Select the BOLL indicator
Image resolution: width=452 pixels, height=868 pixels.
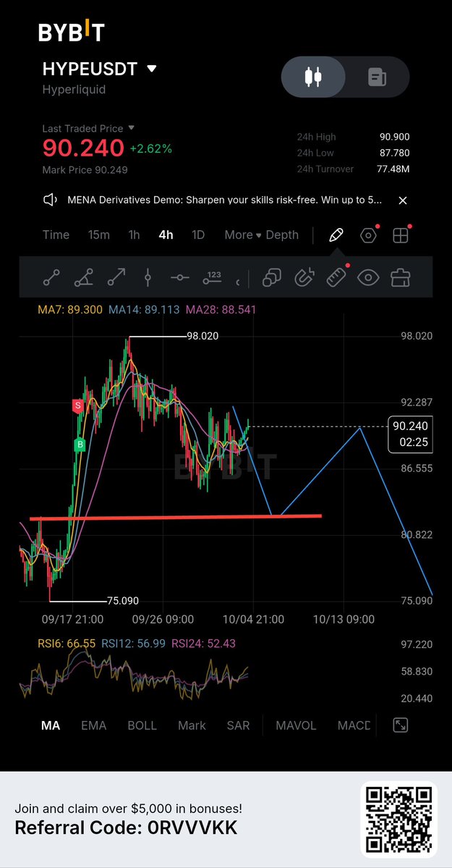[x=142, y=725]
